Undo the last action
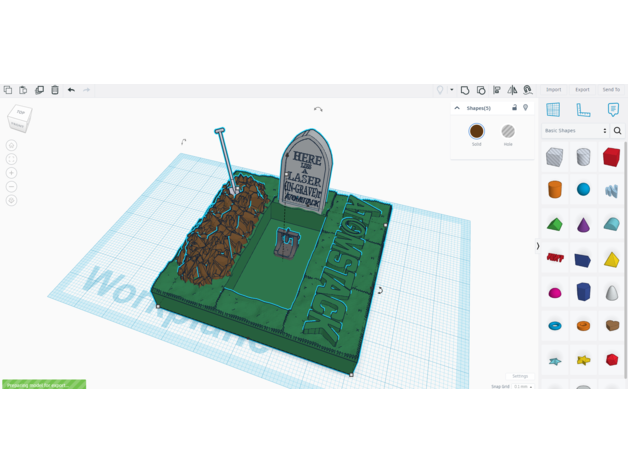The image size is (628, 472). [71, 90]
